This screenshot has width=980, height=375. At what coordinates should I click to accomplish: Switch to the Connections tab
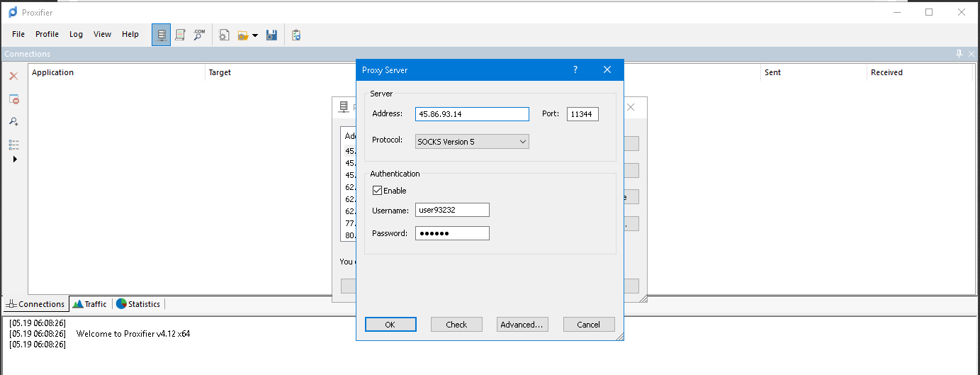tap(35, 304)
